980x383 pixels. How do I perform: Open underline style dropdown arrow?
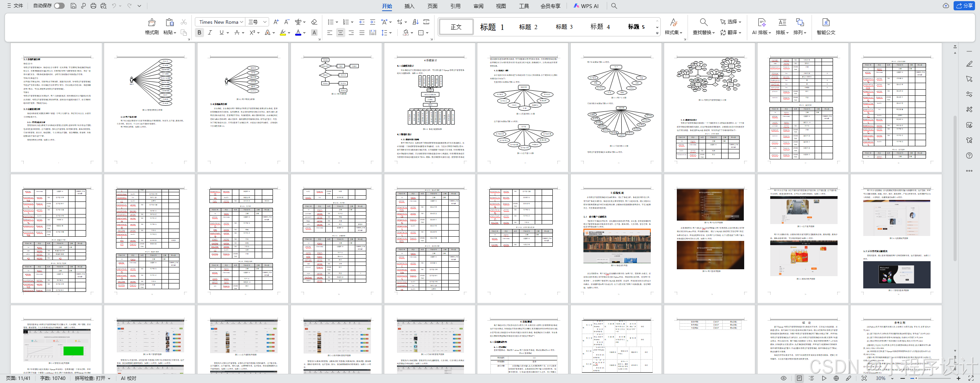click(x=228, y=33)
